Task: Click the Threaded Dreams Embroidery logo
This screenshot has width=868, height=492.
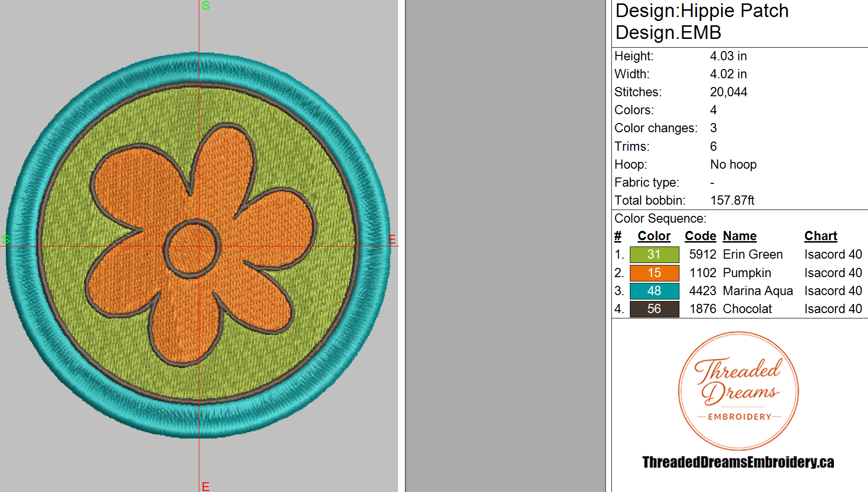Action: coord(738,391)
